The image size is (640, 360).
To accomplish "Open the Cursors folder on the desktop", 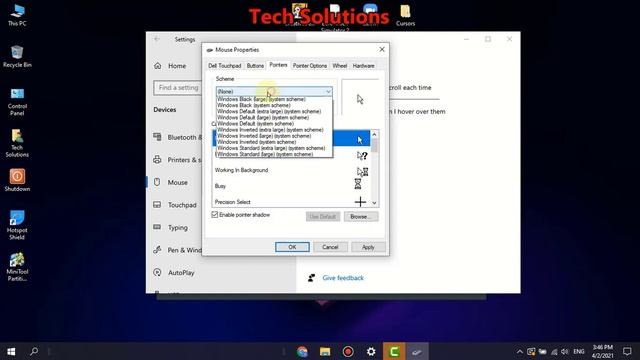I will coord(405,16).
